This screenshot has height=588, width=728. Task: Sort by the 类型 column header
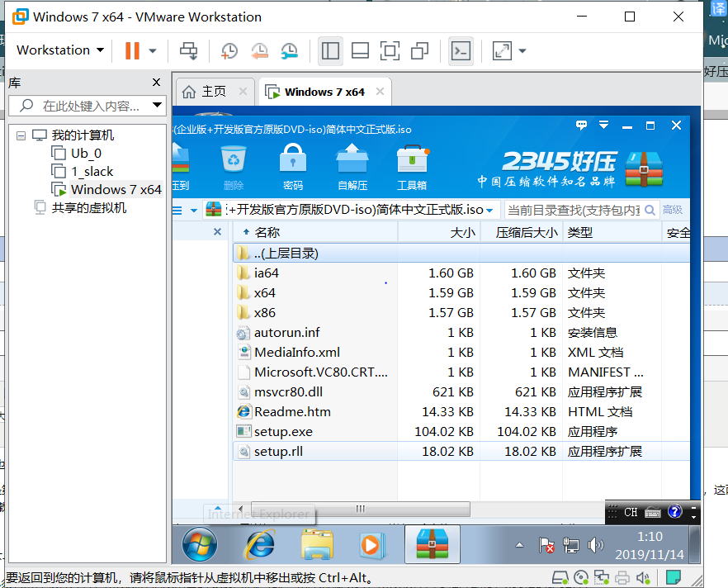point(612,232)
